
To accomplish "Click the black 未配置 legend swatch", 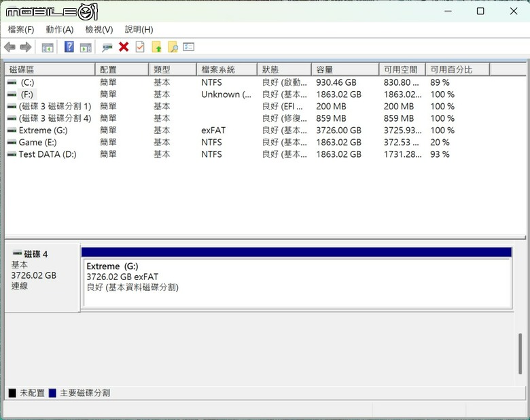I will coord(12,393).
